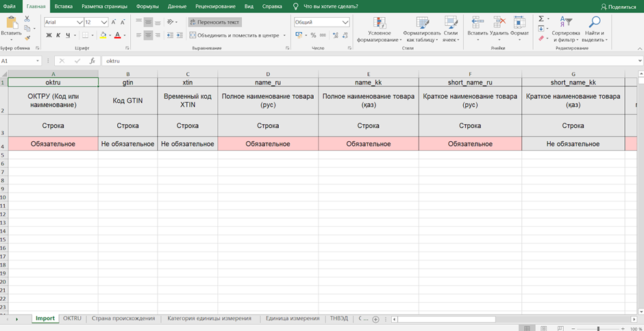This screenshot has width=644, height=331.
Task: Align text left
Action: (x=139, y=36)
